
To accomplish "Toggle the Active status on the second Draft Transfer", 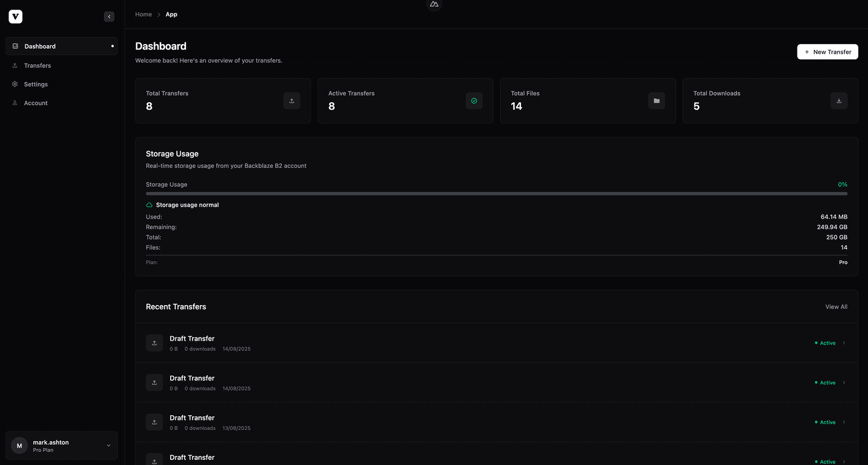I will coord(824,383).
